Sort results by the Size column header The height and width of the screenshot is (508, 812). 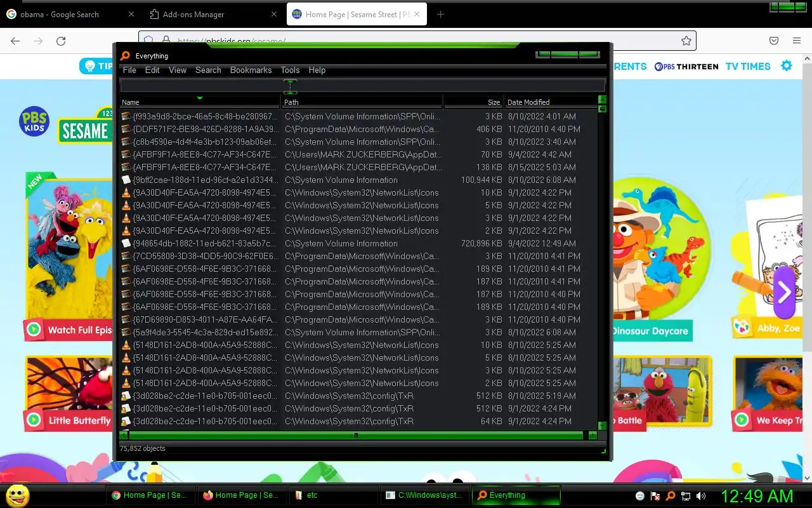pyautogui.click(x=473, y=102)
